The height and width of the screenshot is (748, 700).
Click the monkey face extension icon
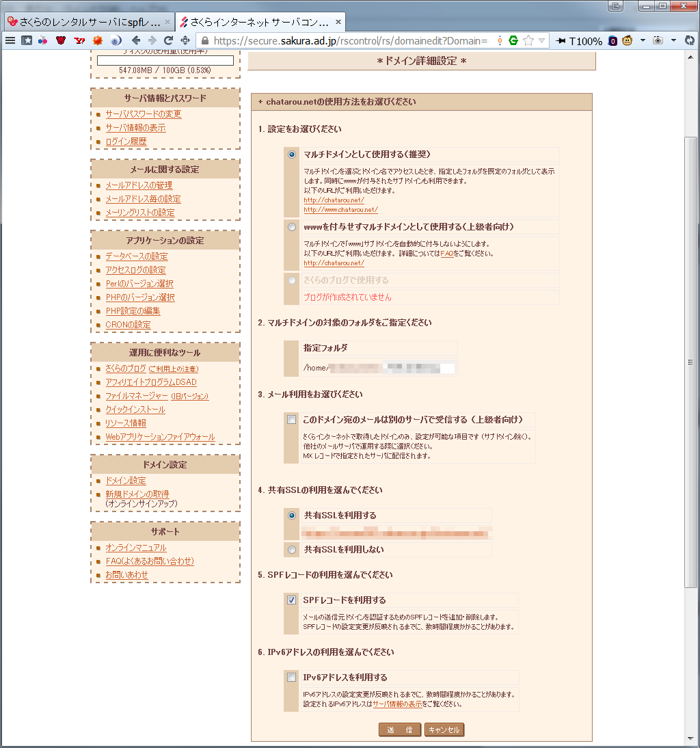(x=628, y=40)
